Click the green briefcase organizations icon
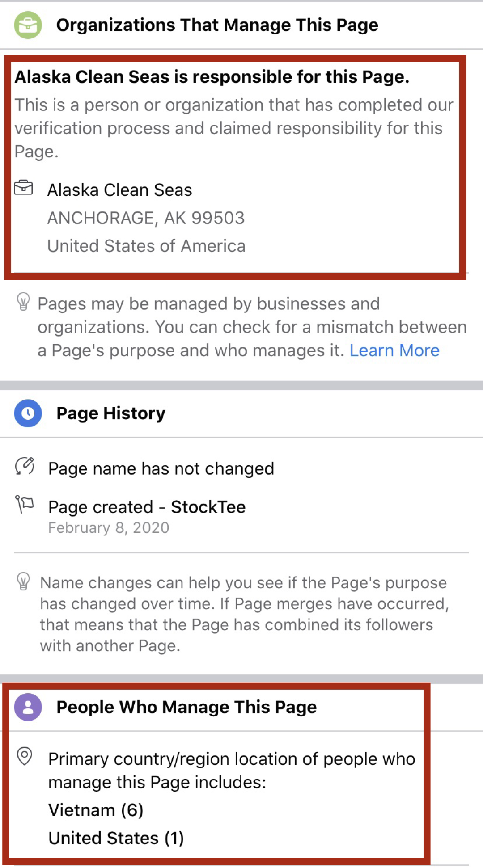 pos(28,25)
